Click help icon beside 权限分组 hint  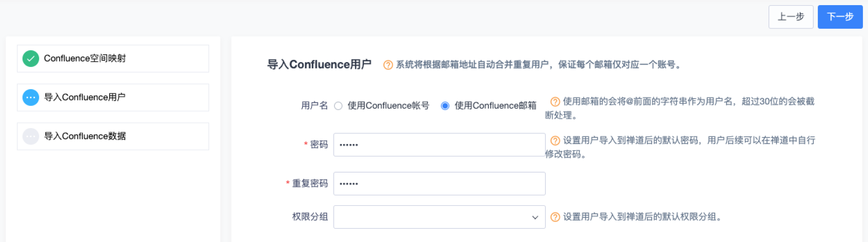point(555,217)
